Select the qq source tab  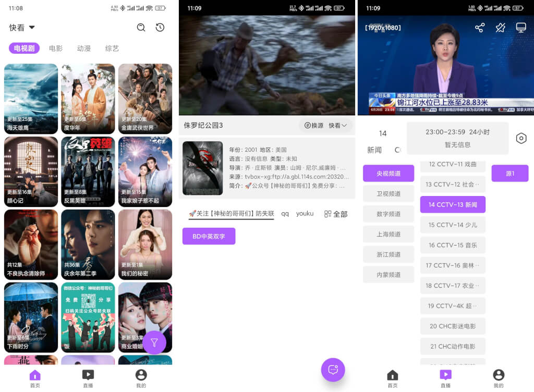point(285,214)
